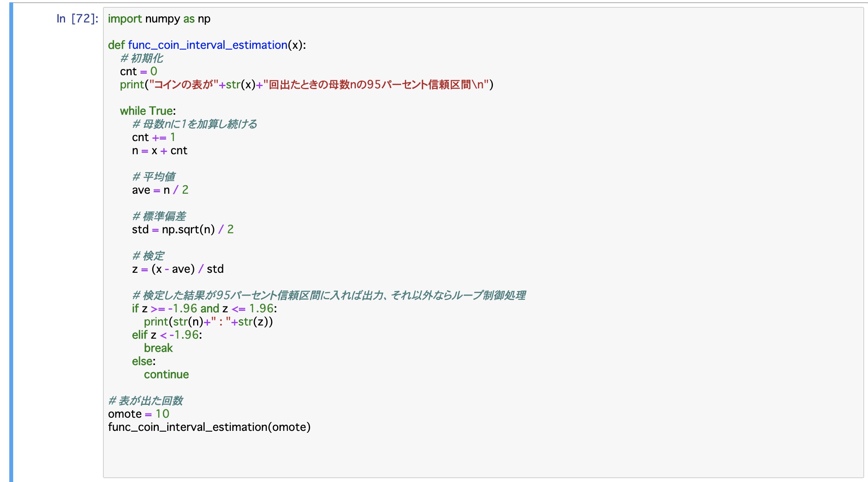Click the n = x + cnt assignment
The height and width of the screenshot is (482, 868).
[x=160, y=150]
